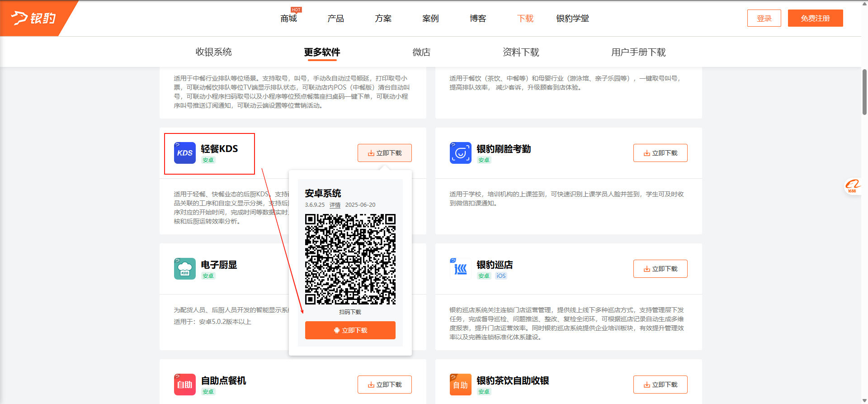Open the 银豹茶饮自助收银 app icon
Screen dimensions: 868x404
(x=461, y=385)
